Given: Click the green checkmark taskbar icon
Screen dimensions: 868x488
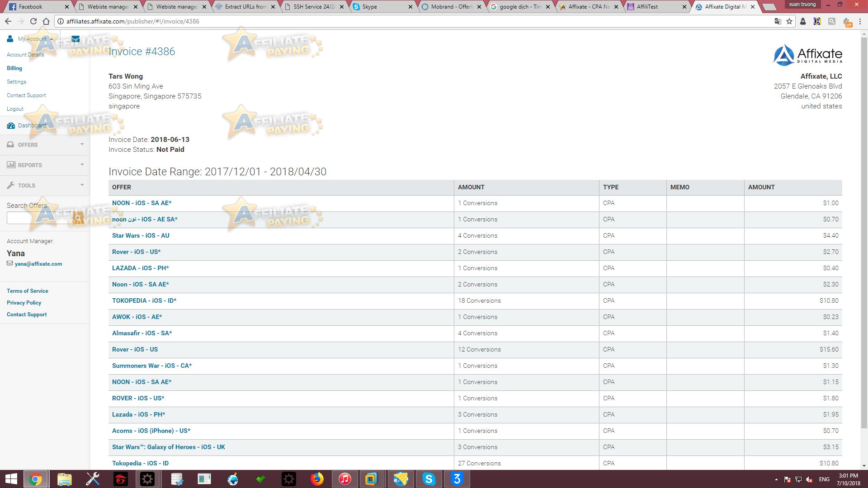Looking at the screenshot, I should (x=261, y=479).
